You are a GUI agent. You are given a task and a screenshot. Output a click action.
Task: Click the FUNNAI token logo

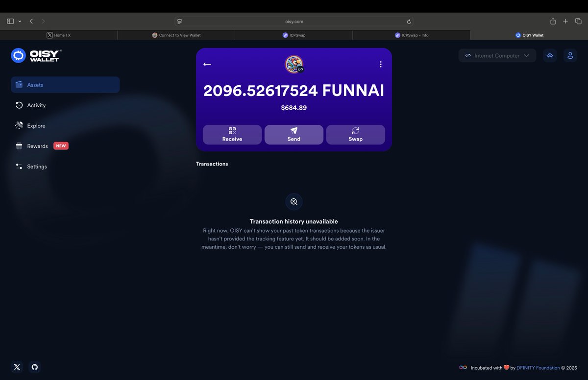tap(294, 64)
